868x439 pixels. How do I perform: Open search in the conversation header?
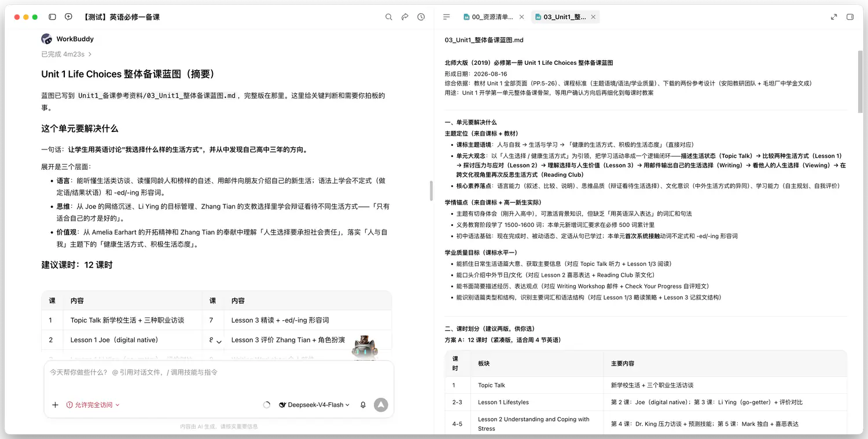pyautogui.click(x=389, y=17)
